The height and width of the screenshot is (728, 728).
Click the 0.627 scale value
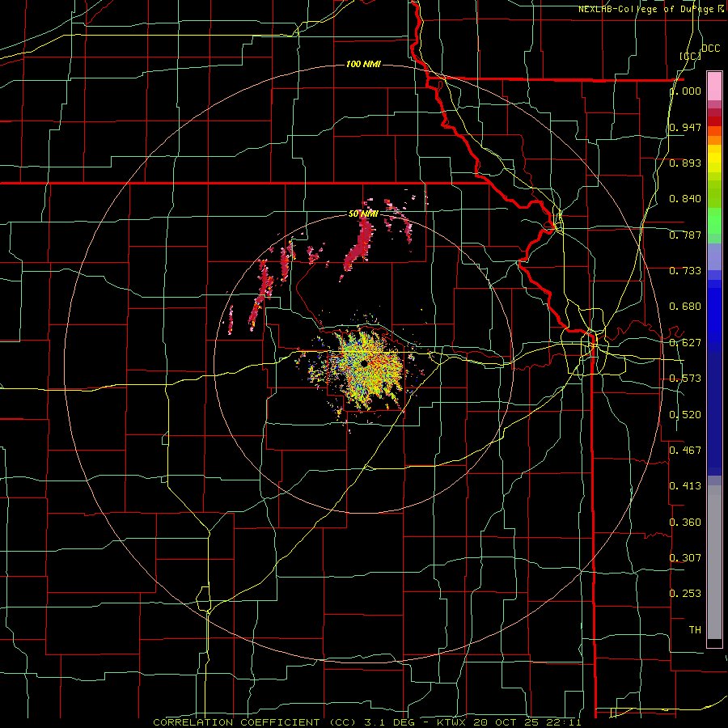pos(685,343)
